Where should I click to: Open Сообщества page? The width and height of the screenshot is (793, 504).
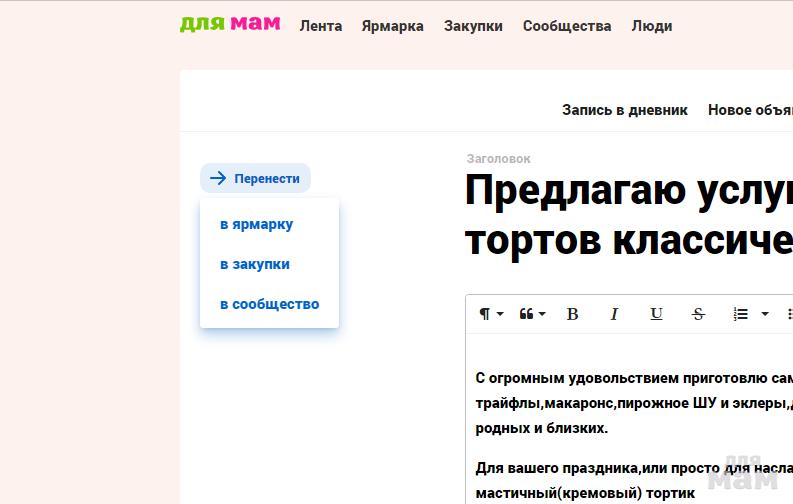pyautogui.click(x=567, y=26)
